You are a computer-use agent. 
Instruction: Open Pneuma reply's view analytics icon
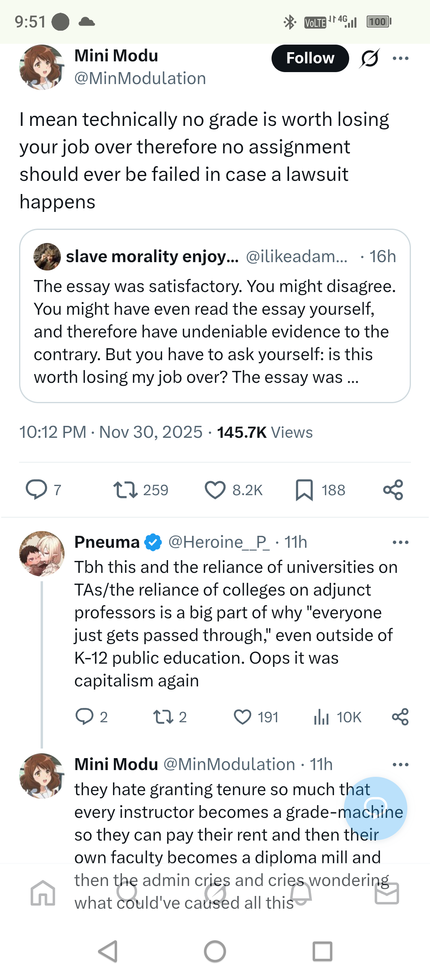pyautogui.click(x=321, y=717)
